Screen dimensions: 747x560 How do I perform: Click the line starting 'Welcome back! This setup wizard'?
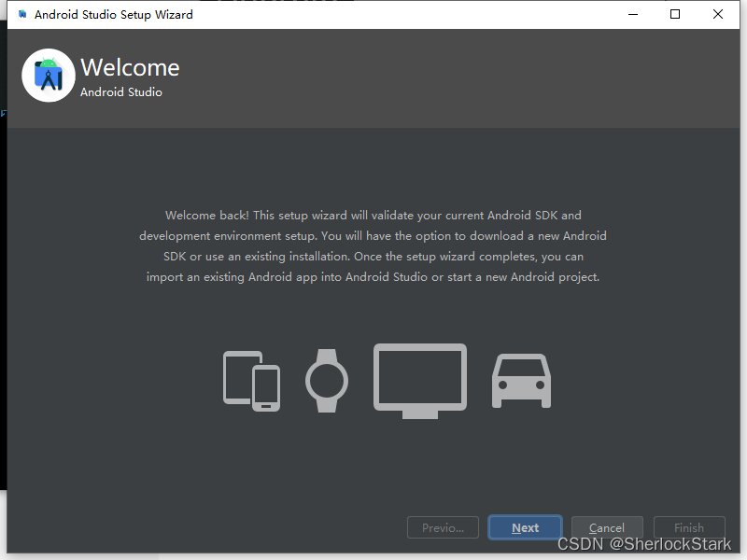click(x=373, y=216)
